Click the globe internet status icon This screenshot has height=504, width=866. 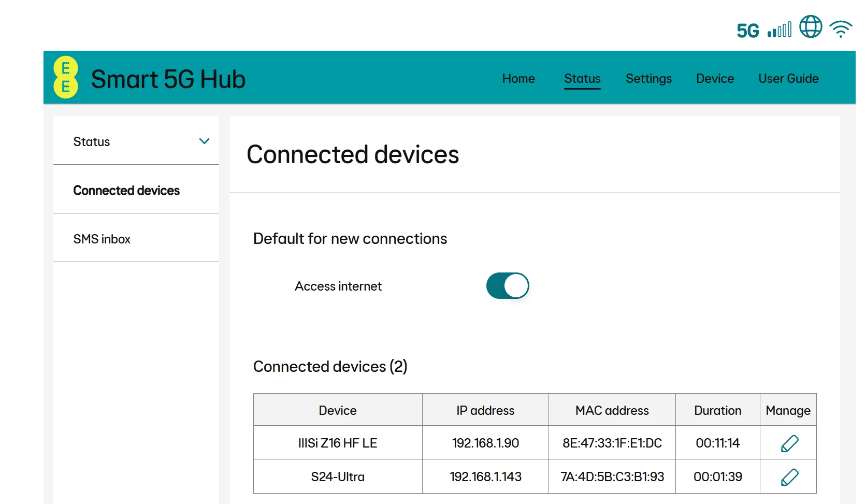click(x=811, y=26)
